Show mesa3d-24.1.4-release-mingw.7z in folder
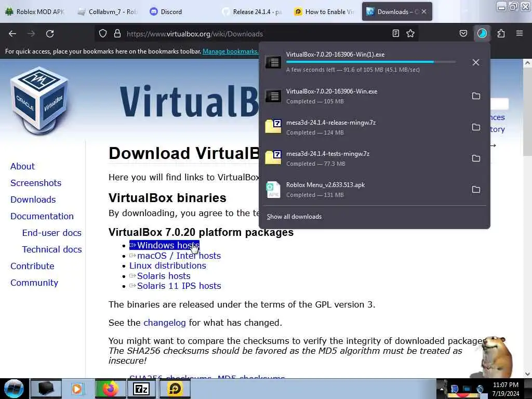The height and width of the screenshot is (399, 532). [x=476, y=127]
